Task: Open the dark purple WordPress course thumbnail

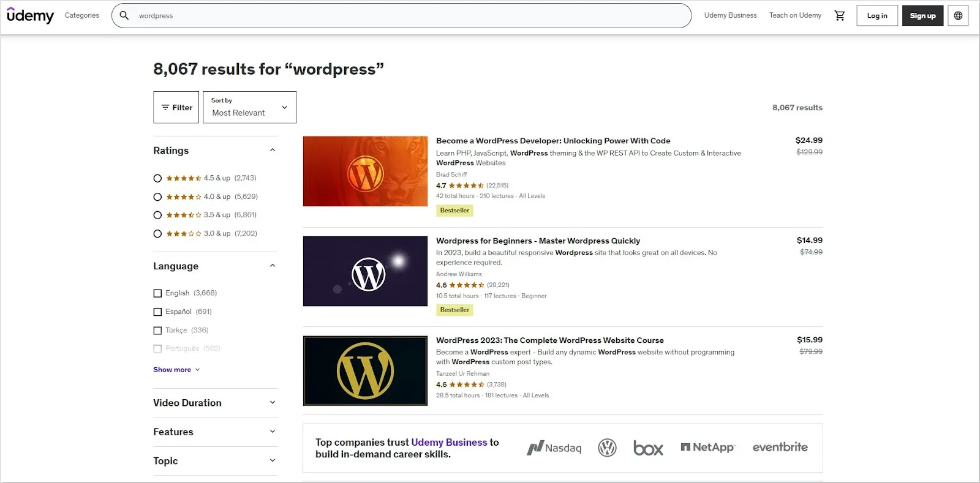Action: click(365, 271)
